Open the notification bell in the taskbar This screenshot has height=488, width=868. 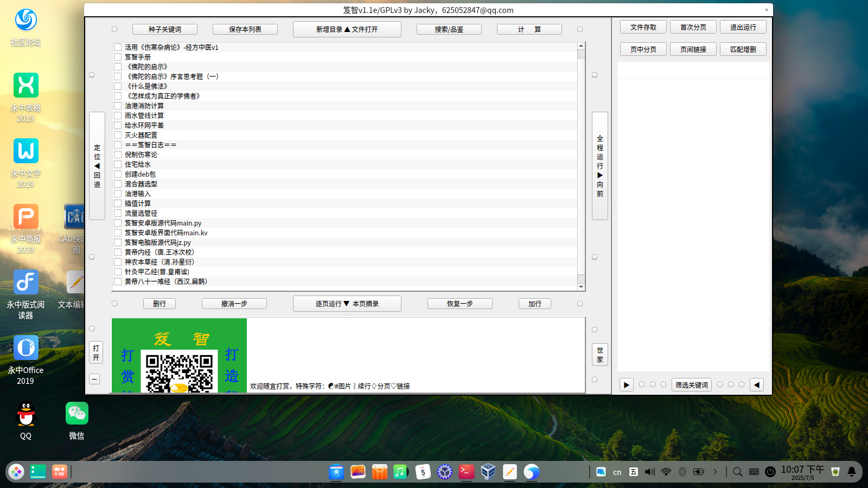[852, 472]
